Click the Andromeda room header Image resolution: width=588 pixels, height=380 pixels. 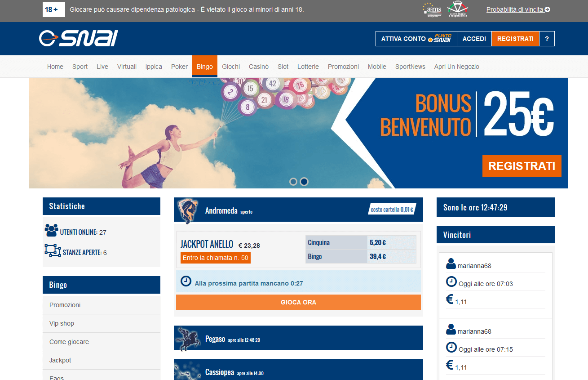298,210
